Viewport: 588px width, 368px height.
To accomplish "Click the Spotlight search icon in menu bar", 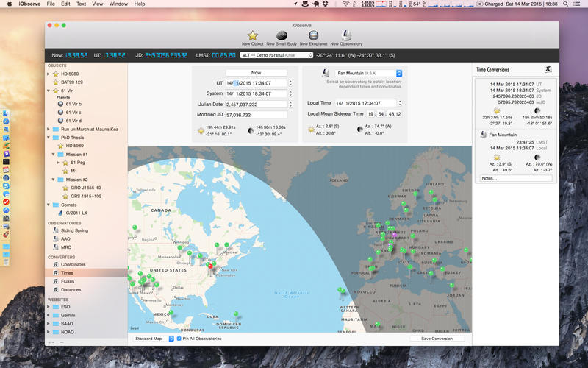I will (x=565, y=4).
